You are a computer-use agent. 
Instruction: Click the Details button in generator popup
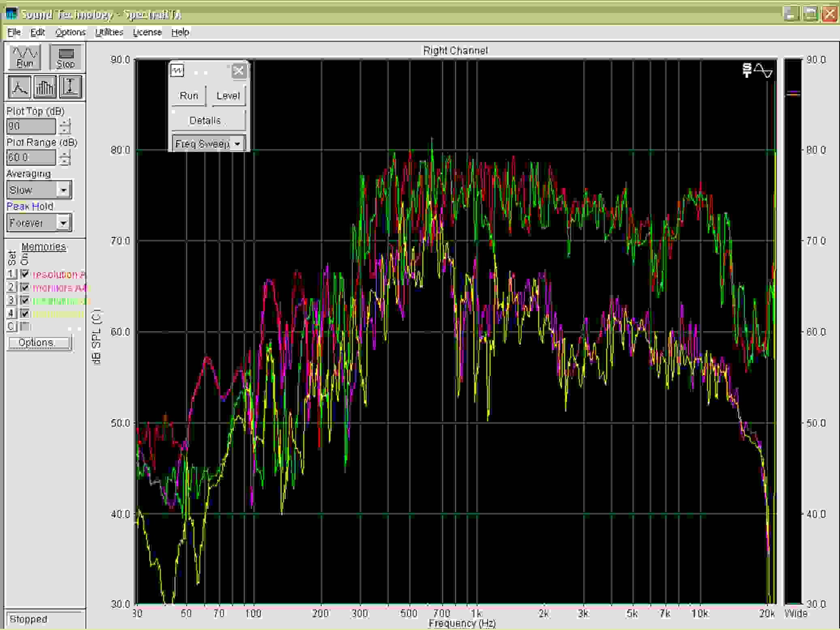tap(205, 121)
